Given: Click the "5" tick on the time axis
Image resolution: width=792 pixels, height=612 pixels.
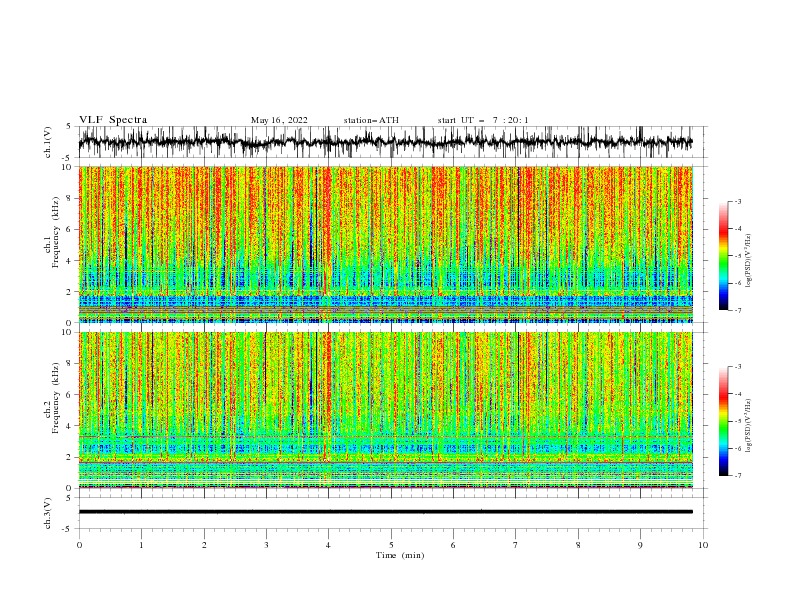Looking at the screenshot, I should [x=391, y=545].
